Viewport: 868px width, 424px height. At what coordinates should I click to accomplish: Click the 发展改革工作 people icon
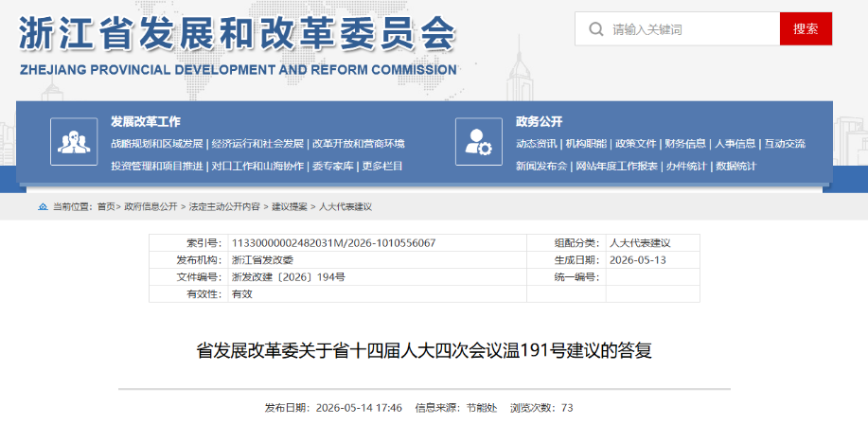(x=74, y=142)
